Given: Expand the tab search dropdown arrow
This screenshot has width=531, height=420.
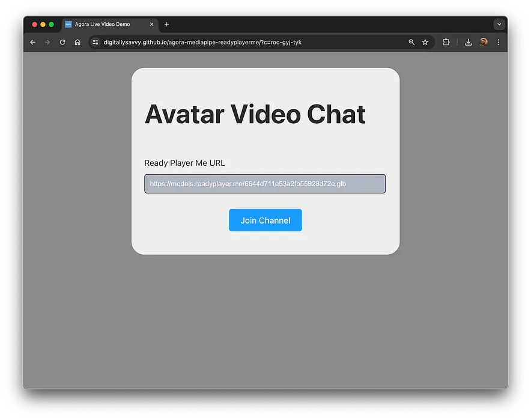Looking at the screenshot, I should pyautogui.click(x=499, y=25).
